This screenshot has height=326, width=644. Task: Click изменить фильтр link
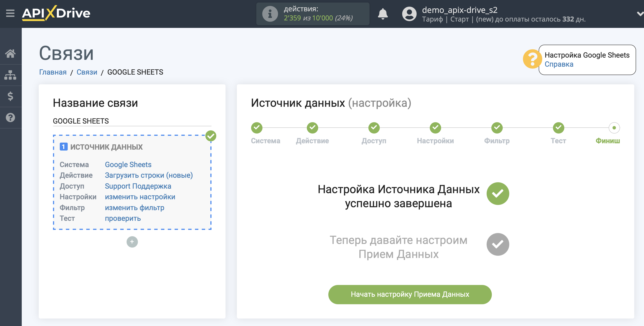tap(135, 208)
